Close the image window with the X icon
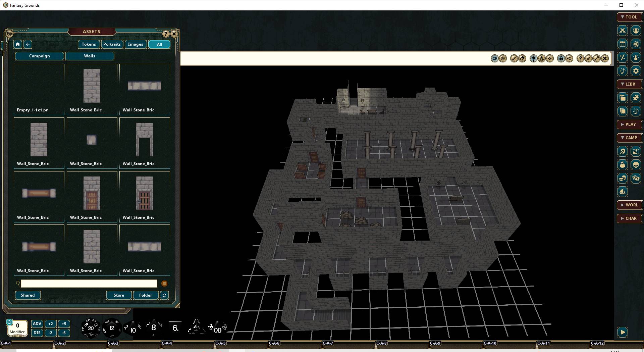 pyautogui.click(x=605, y=58)
